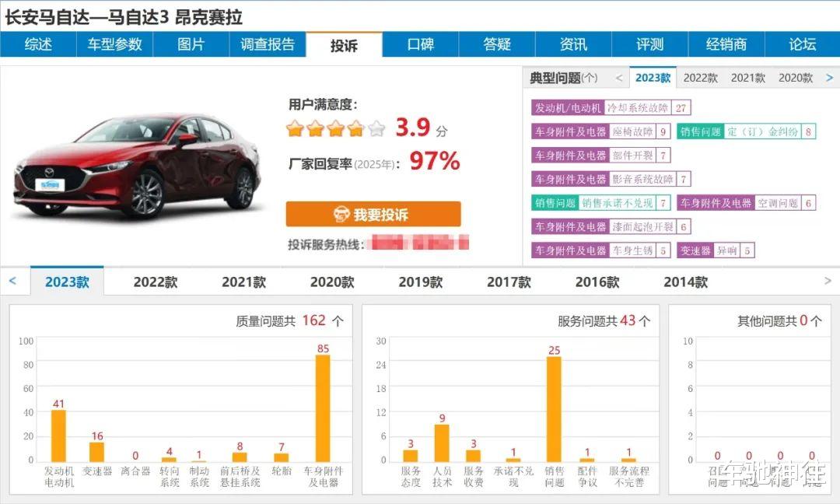Switch to the 答疑 tab
Viewport: 840px width, 504px height.
click(x=497, y=44)
